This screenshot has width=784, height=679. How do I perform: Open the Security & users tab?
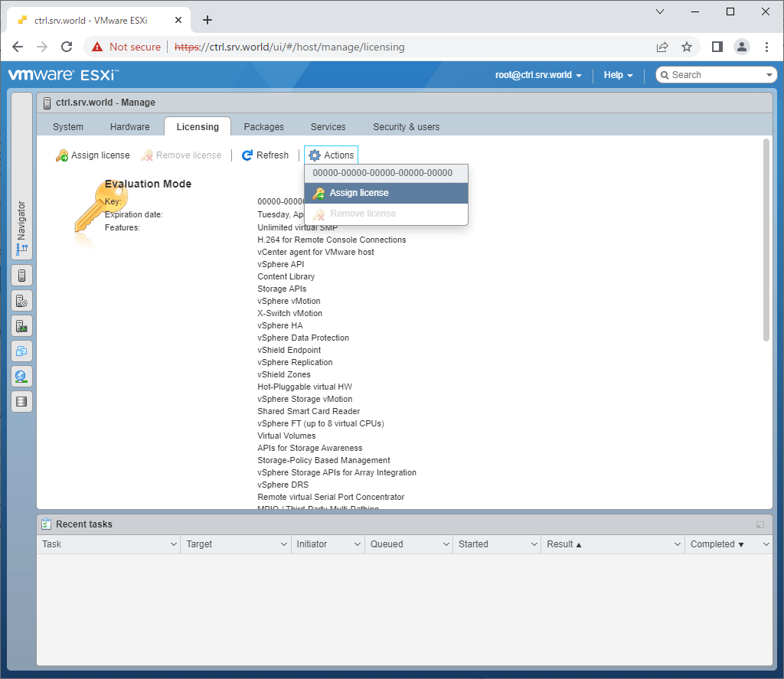[406, 126]
